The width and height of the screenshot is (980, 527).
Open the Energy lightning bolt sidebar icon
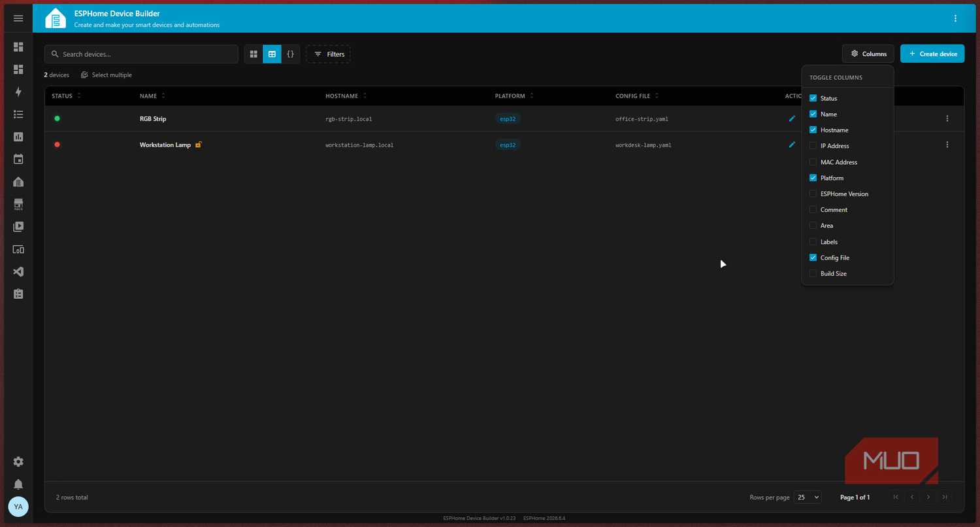18,92
